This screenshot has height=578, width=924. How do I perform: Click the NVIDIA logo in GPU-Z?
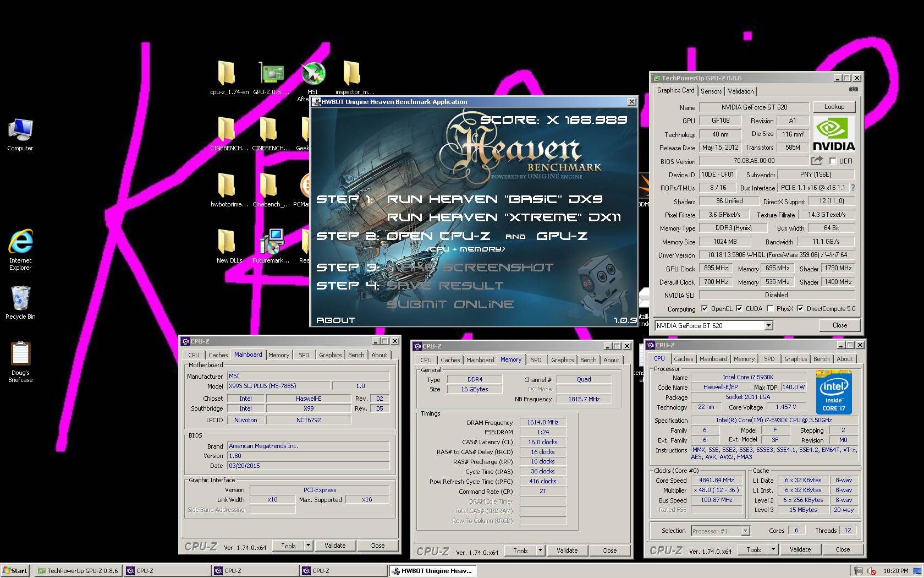pyautogui.click(x=834, y=133)
